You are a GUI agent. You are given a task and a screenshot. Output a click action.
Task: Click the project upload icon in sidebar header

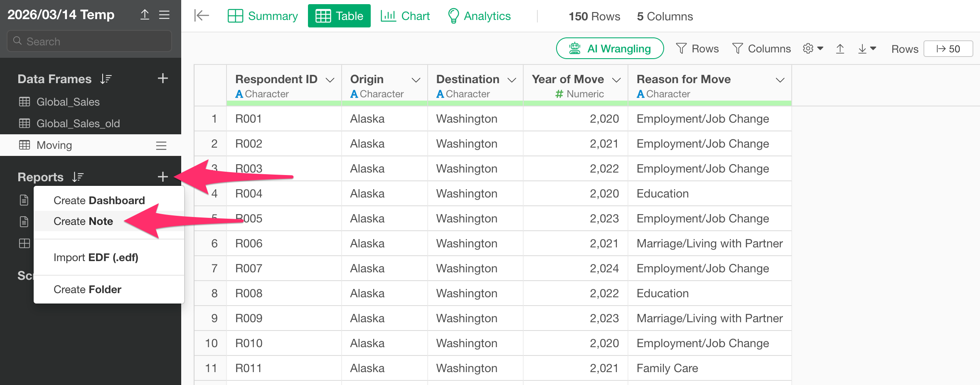click(x=145, y=15)
